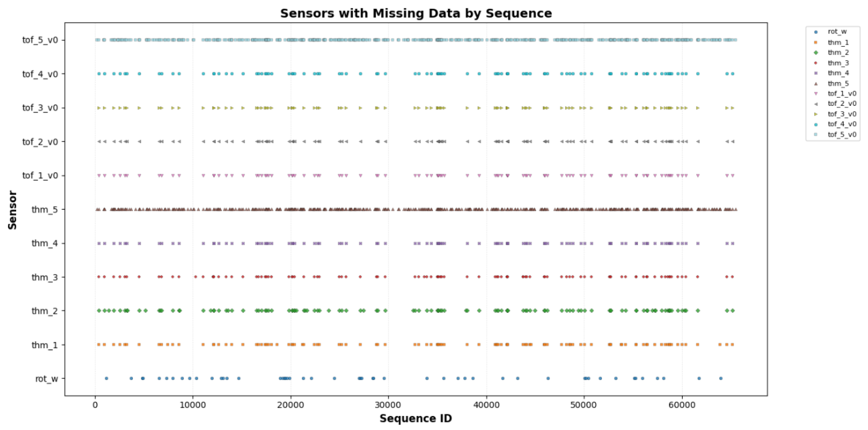Click the tof_5_v0 y-axis tick label

40,40
